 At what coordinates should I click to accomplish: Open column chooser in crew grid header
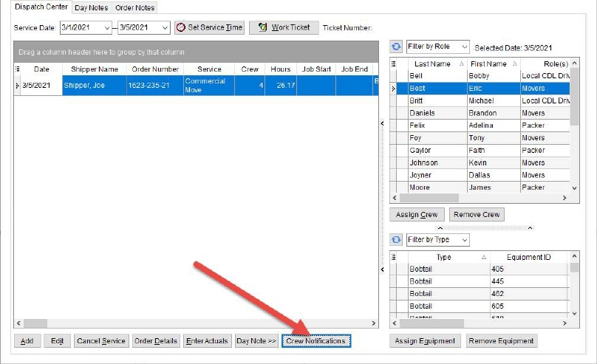point(394,64)
